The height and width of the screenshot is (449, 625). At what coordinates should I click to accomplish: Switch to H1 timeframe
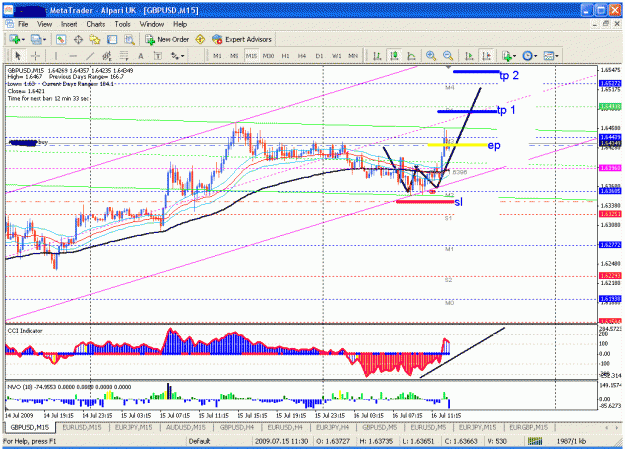tap(285, 56)
